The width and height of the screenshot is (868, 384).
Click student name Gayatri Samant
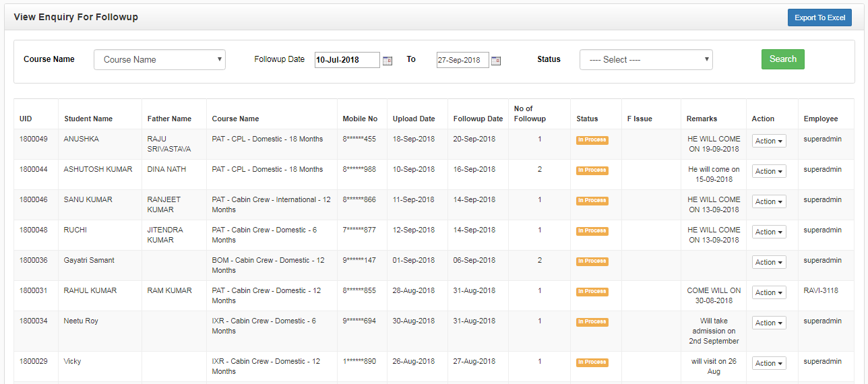(89, 260)
